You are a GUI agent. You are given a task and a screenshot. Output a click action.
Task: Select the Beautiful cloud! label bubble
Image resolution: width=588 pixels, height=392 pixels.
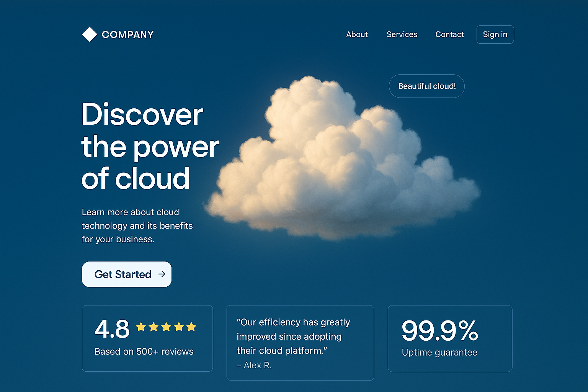(x=426, y=86)
